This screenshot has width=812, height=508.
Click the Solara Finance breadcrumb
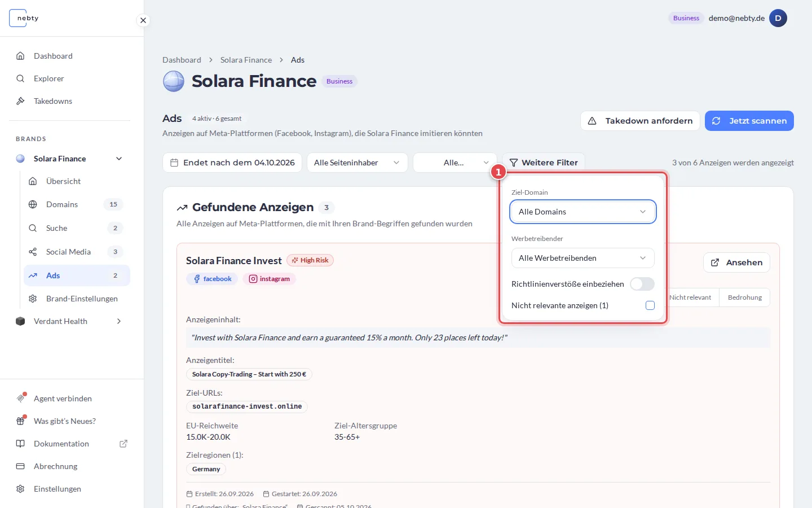(246, 60)
